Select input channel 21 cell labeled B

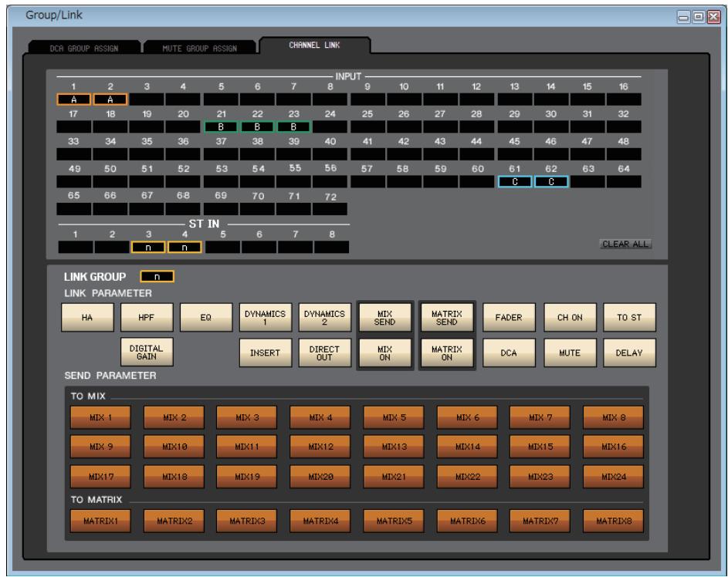[x=221, y=127]
